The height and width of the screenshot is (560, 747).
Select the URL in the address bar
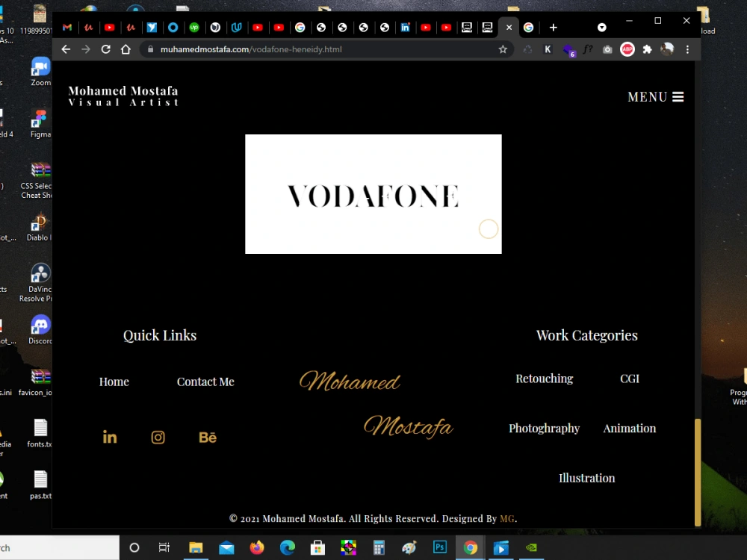click(251, 49)
